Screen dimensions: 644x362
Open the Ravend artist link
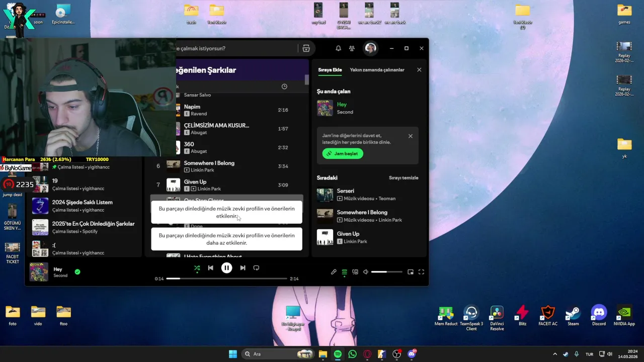[199, 114]
